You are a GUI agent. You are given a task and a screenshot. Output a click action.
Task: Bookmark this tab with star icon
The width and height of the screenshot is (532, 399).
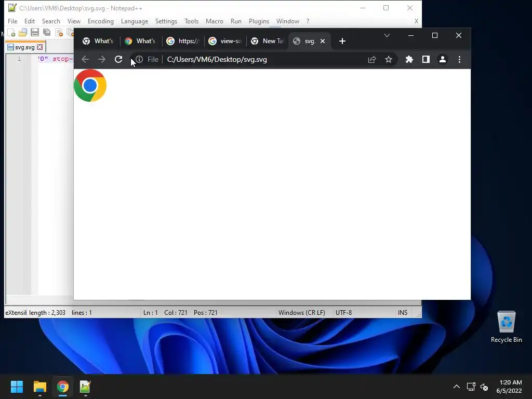(389, 59)
